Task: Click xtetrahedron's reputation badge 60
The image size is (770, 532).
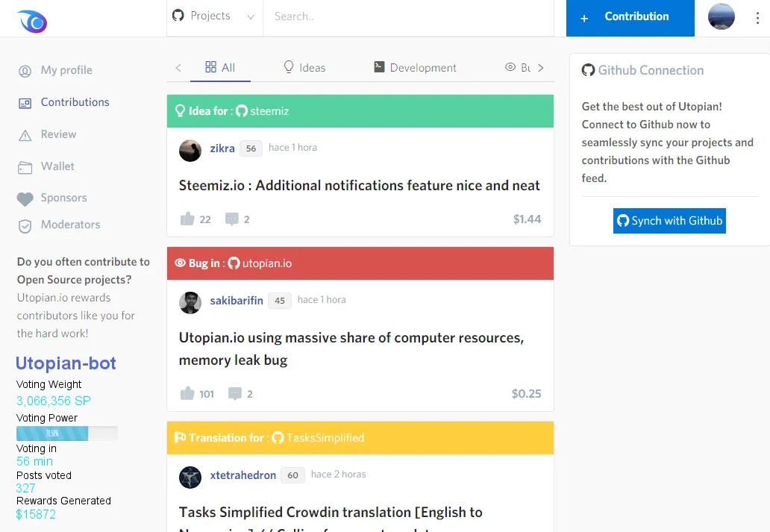Action: click(x=292, y=475)
